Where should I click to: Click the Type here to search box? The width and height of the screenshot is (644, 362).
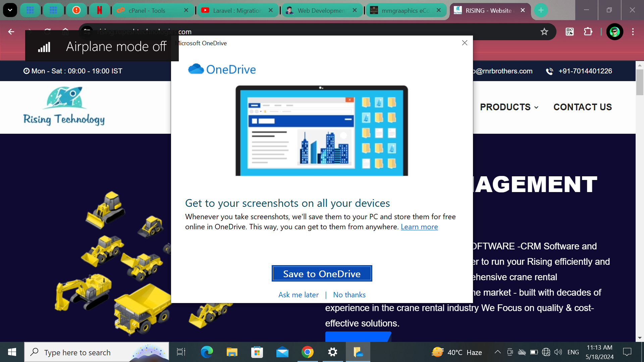click(97, 352)
